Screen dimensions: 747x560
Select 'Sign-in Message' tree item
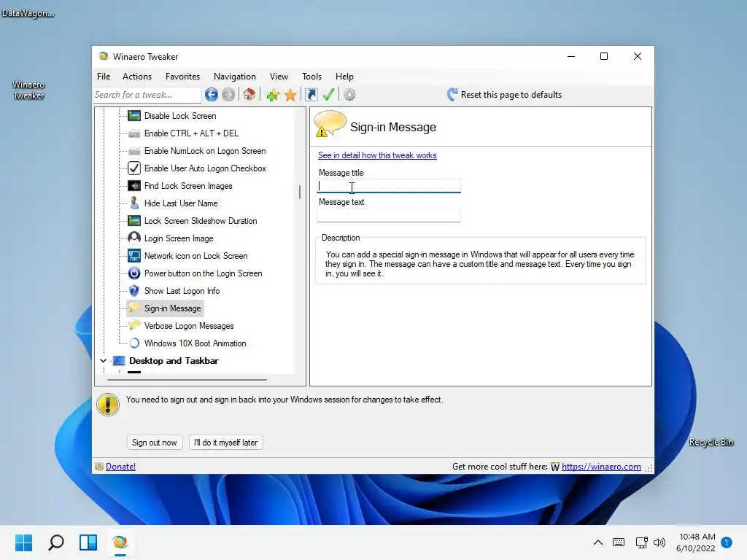tap(172, 308)
